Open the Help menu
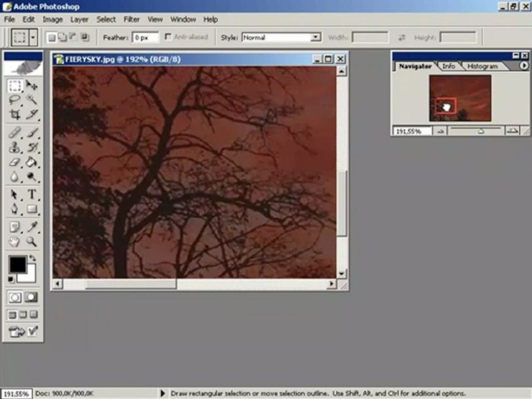 [x=211, y=19]
